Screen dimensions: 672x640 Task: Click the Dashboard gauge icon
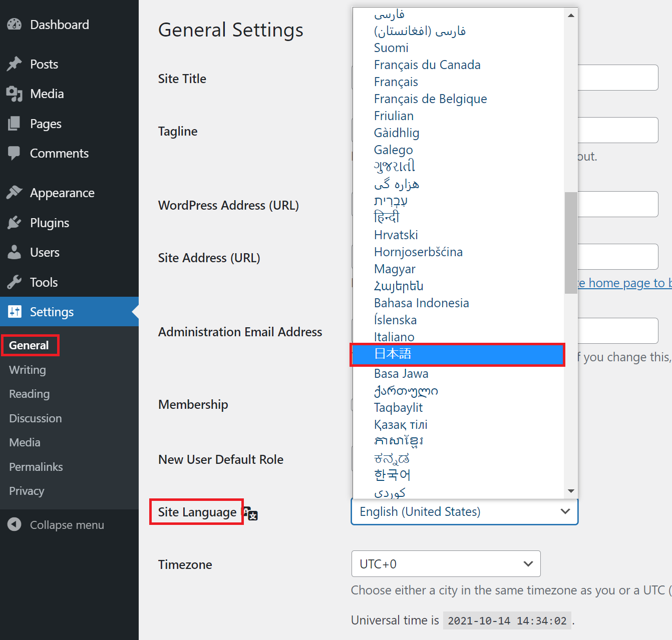tap(15, 24)
